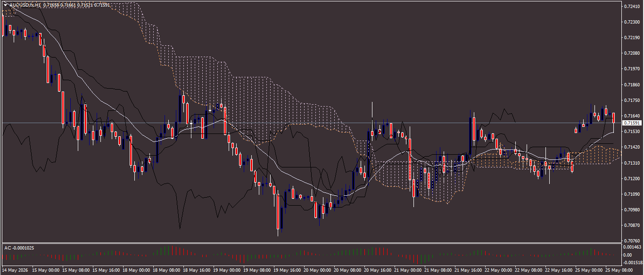Click the 19 May 16:00 time label
This screenshot has height=275, width=644.
(x=287, y=271)
